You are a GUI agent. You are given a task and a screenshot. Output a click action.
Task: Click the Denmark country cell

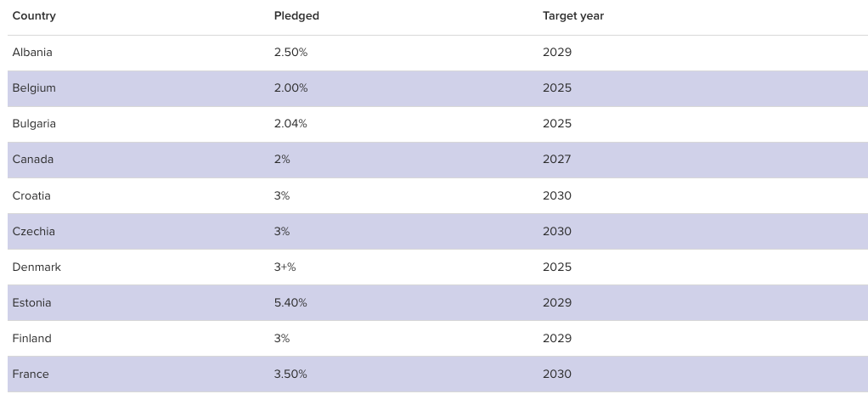tap(37, 267)
